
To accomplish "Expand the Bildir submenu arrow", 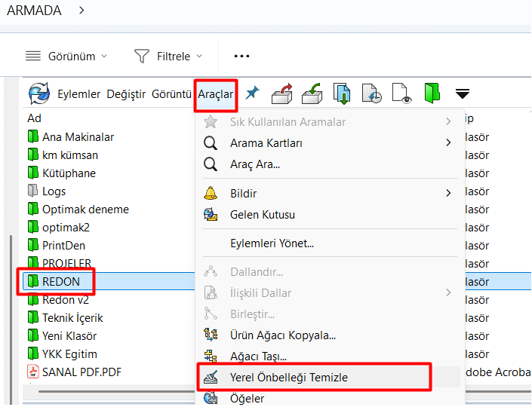I will (x=448, y=193).
